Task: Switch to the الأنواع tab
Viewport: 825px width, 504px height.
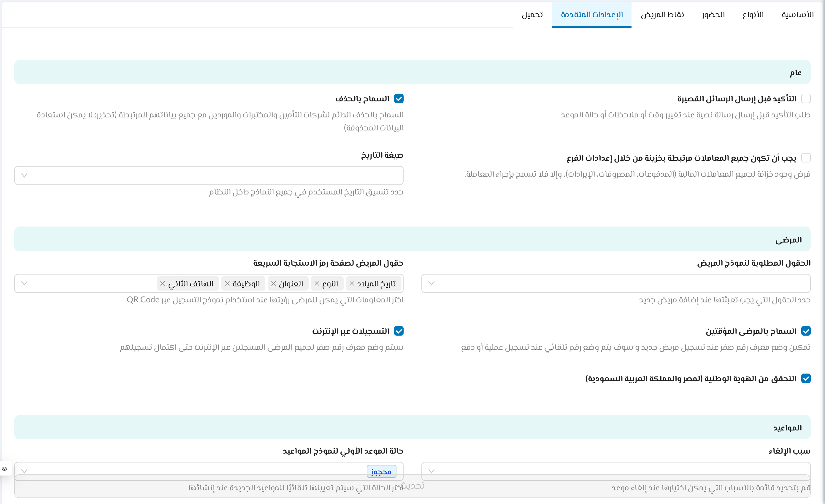Action: pyautogui.click(x=753, y=15)
